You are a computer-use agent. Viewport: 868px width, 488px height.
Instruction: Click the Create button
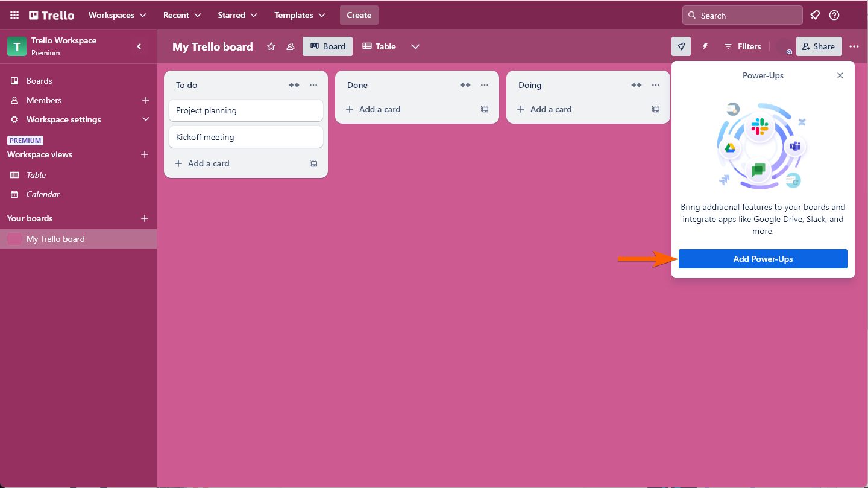point(359,15)
